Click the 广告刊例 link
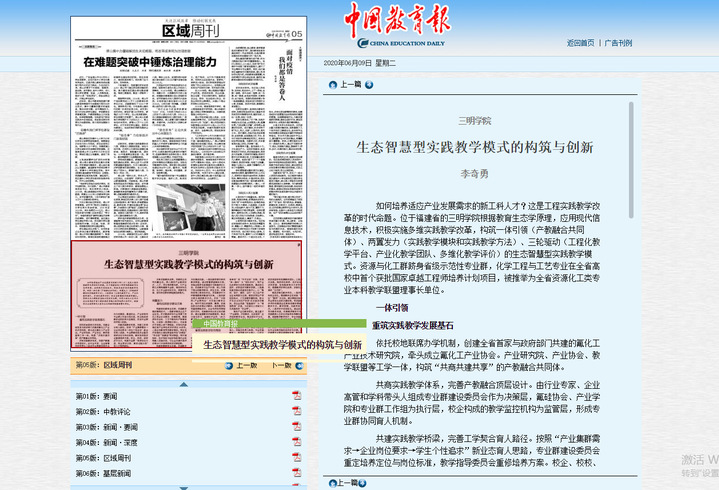 pyautogui.click(x=618, y=43)
